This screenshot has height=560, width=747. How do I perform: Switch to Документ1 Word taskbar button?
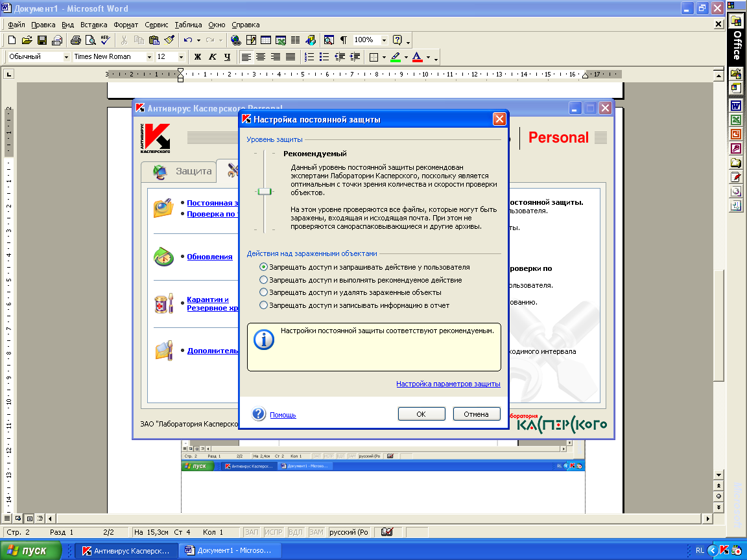pos(229,550)
